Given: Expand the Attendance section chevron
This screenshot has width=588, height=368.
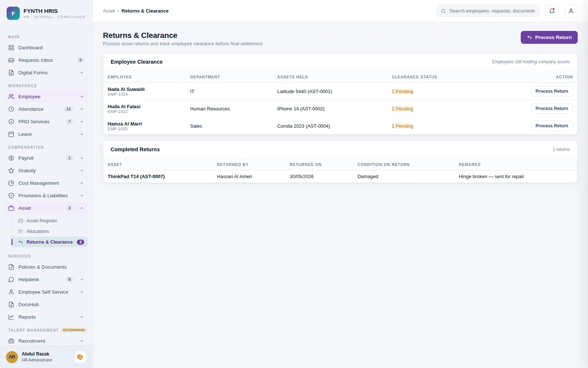Looking at the screenshot, I should pos(82,109).
